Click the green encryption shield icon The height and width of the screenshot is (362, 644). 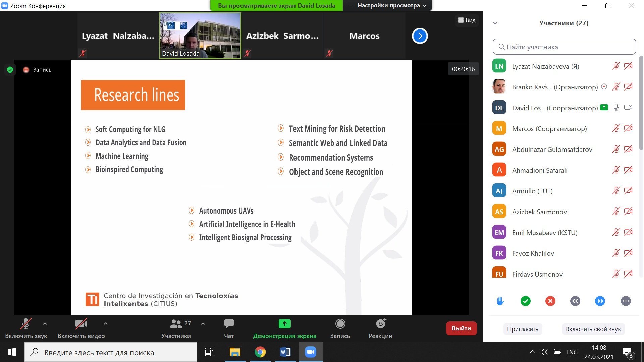[10, 70]
